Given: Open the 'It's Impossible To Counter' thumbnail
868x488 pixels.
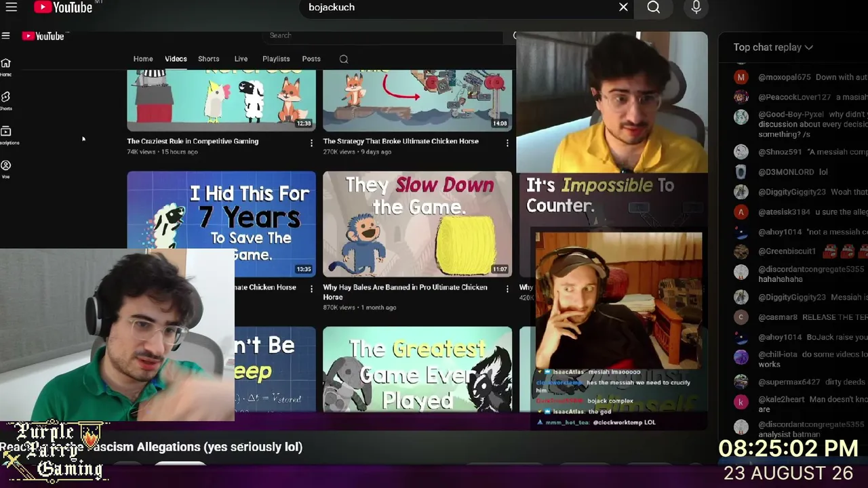Looking at the screenshot, I should [614, 201].
